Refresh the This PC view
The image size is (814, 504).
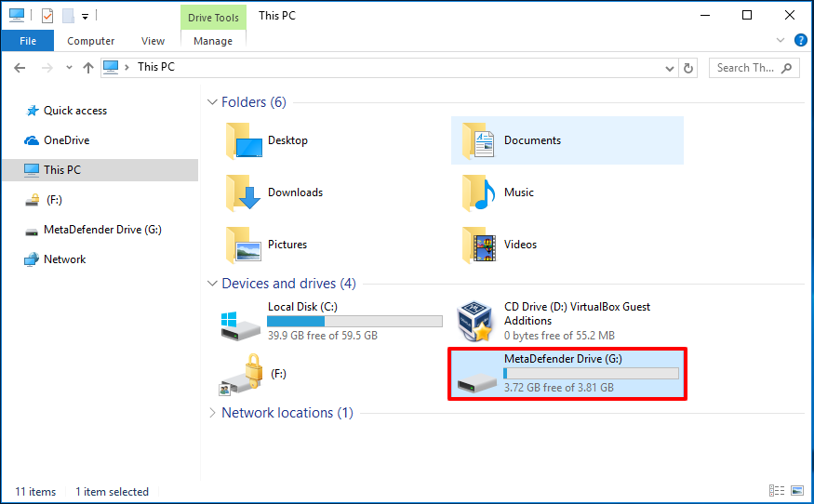pos(687,68)
